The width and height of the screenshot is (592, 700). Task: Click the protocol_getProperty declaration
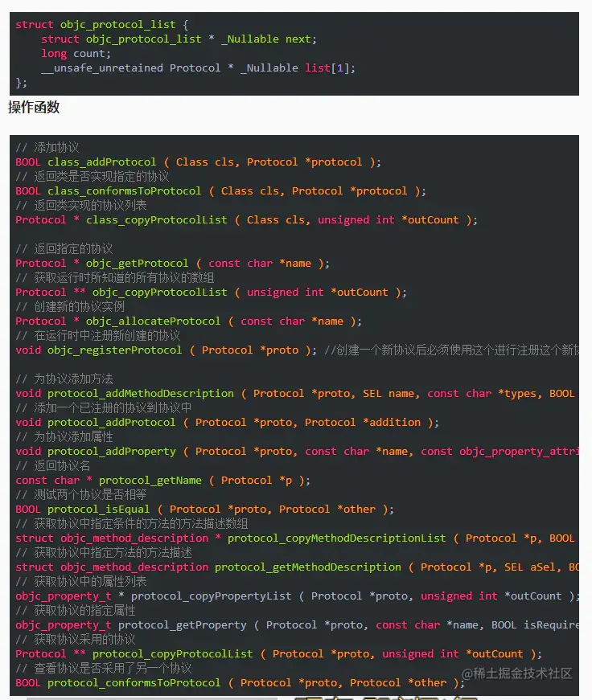tap(297, 625)
